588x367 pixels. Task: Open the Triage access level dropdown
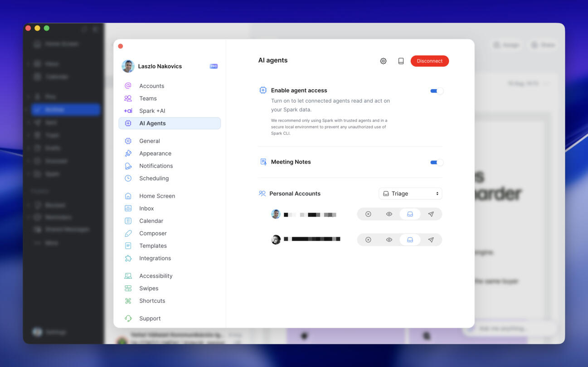[x=410, y=193]
